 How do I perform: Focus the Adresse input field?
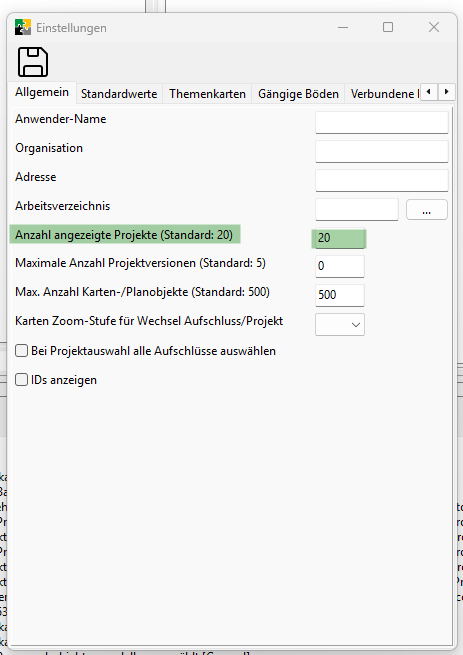click(382, 180)
